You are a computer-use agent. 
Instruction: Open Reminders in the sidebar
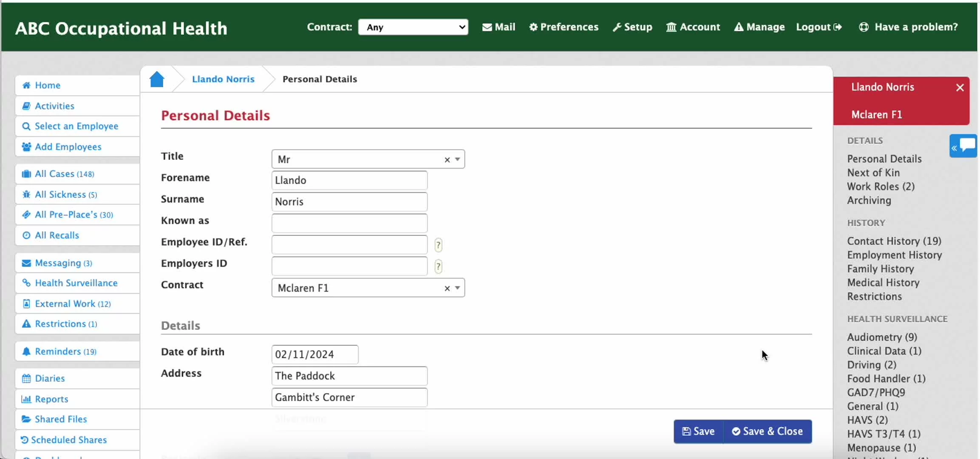[58, 351]
